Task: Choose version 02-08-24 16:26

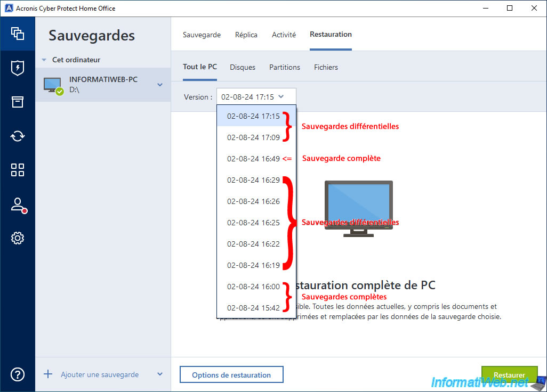Action: [256, 201]
